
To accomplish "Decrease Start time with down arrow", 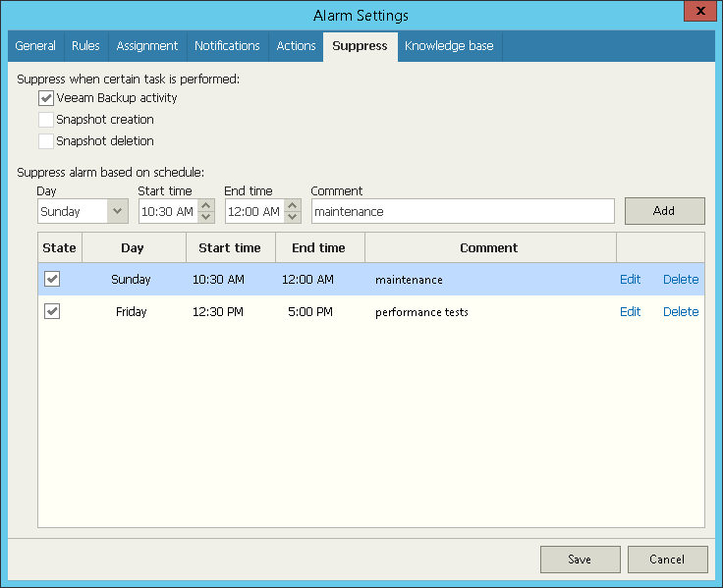I will click(x=206, y=217).
